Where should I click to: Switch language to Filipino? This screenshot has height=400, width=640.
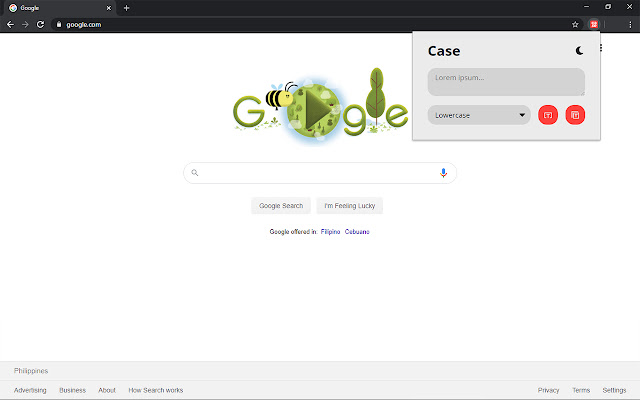(330, 231)
